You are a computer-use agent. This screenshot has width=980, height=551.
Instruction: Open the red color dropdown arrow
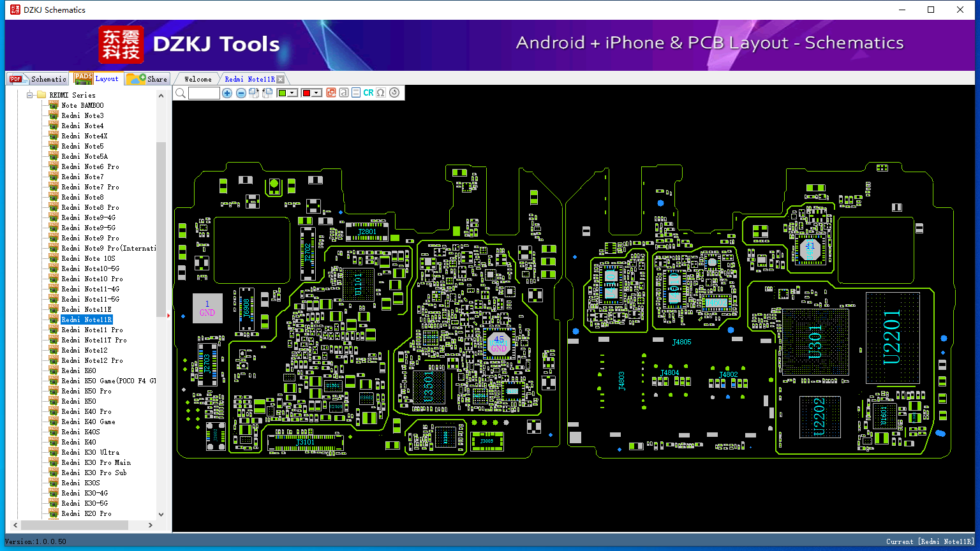coord(316,93)
